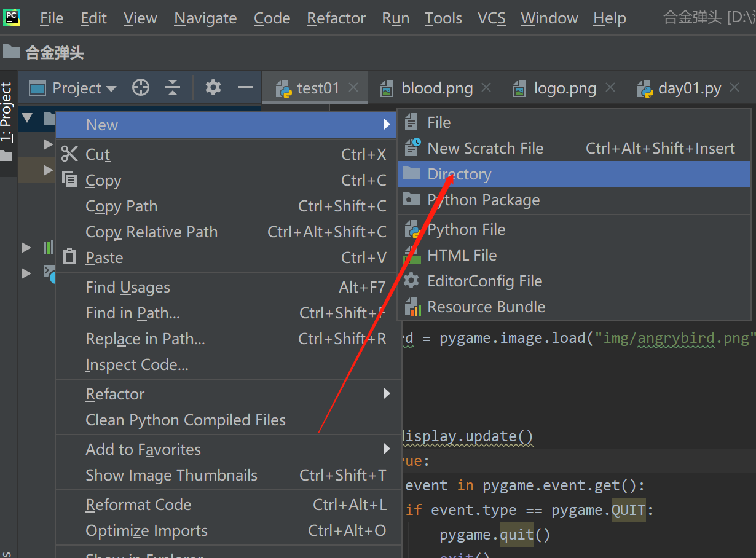Expand the second child folder tree arrow
Screen dimensions: 756x558
[x=47, y=170]
